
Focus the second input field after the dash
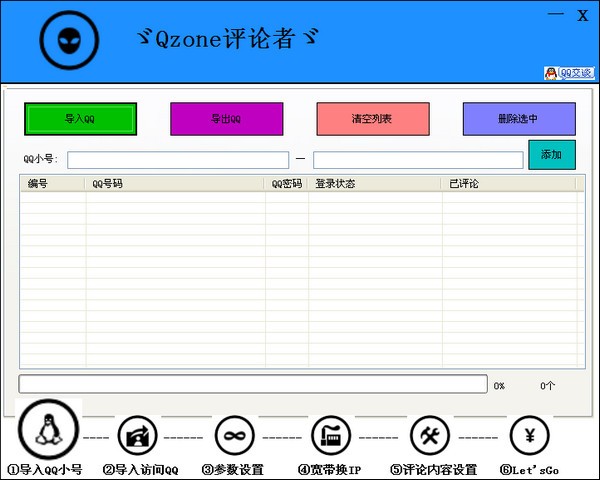pos(417,160)
